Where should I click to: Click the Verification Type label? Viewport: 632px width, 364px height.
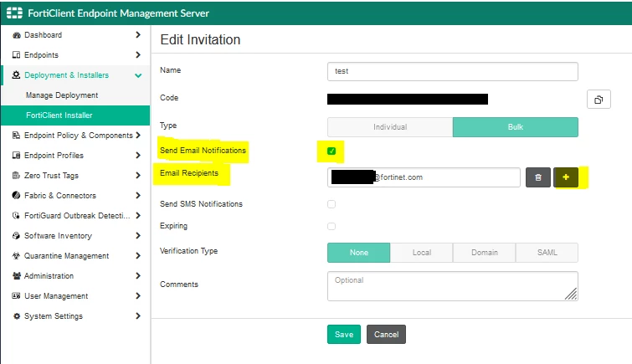(x=188, y=251)
